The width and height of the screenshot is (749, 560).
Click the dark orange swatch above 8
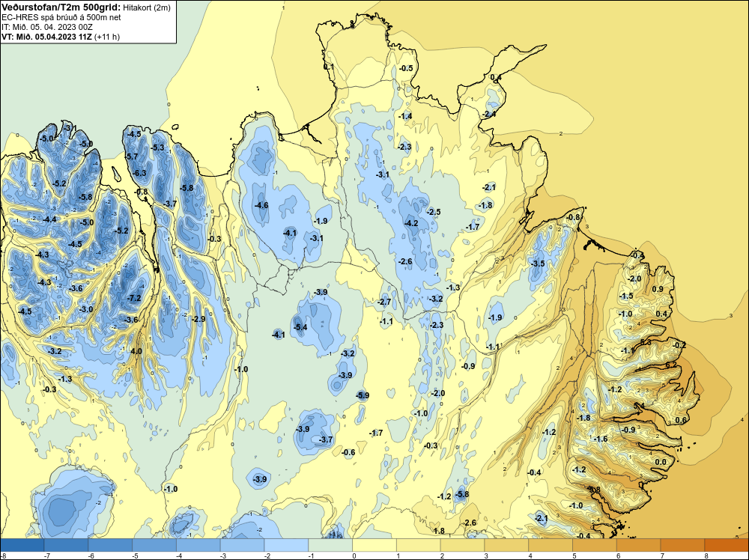click(727, 545)
